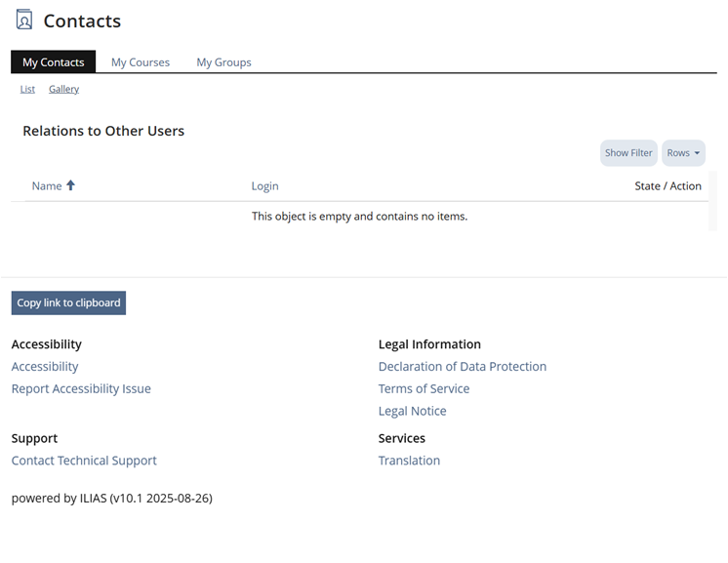Open the Accessibility footer link
Viewport: 728px width, 563px height.
(45, 367)
